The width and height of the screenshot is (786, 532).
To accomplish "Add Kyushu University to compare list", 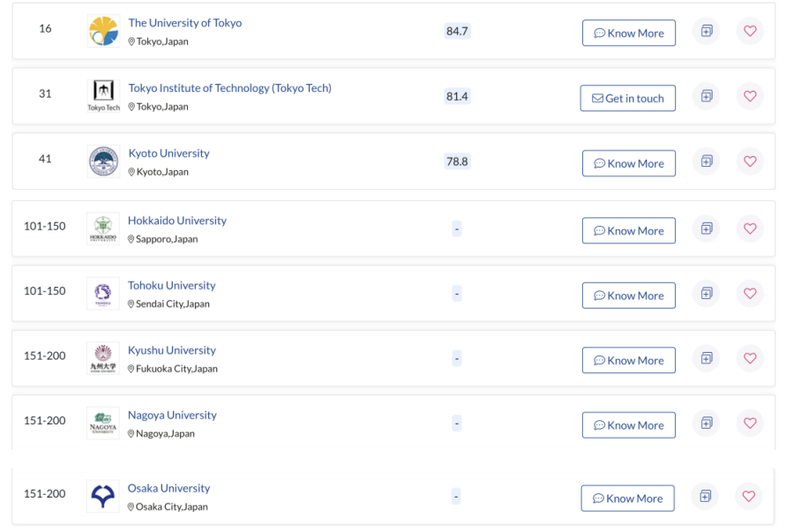I will click(x=707, y=358).
